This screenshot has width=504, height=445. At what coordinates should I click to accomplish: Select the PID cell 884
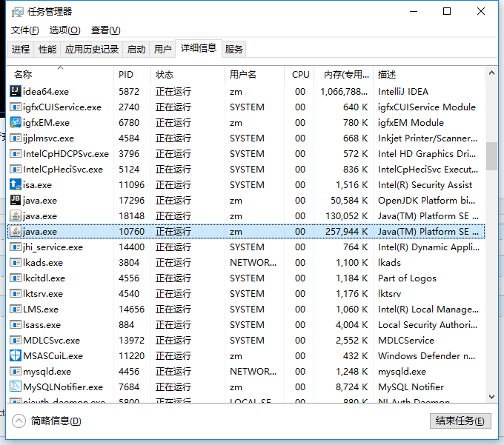click(x=126, y=324)
